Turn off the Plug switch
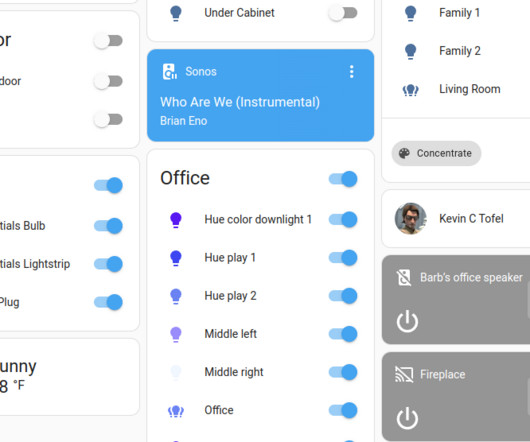This screenshot has height=442, width=530. [x=108, y=302]
